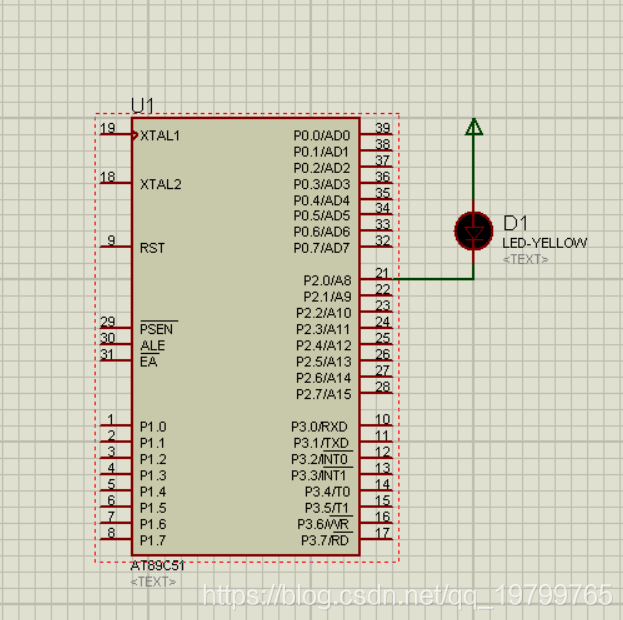Image resolution: width=623 pixels, height=620 pixels.
Task: Click pin number 19 beside XTAL1
Action: point(108,128)
